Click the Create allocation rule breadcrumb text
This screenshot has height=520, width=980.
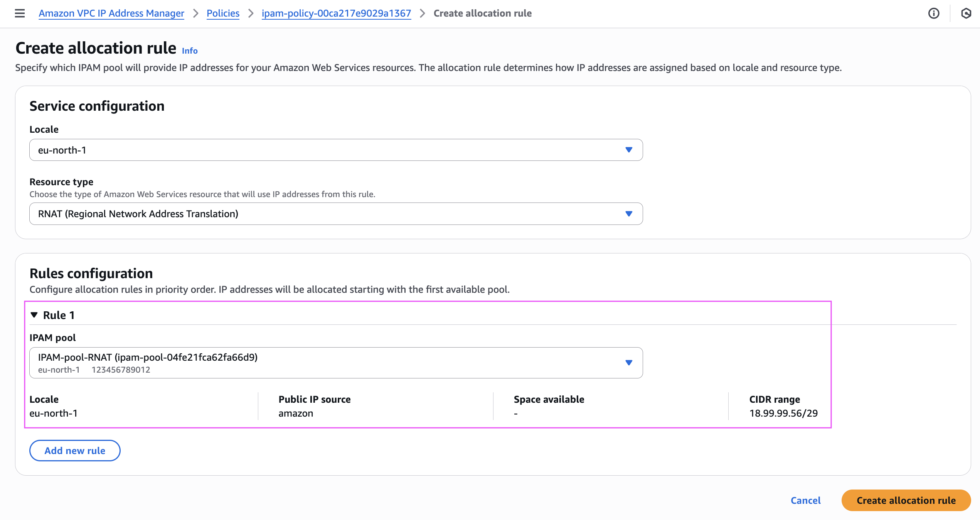pyautogui.click(x=482, y=14)
